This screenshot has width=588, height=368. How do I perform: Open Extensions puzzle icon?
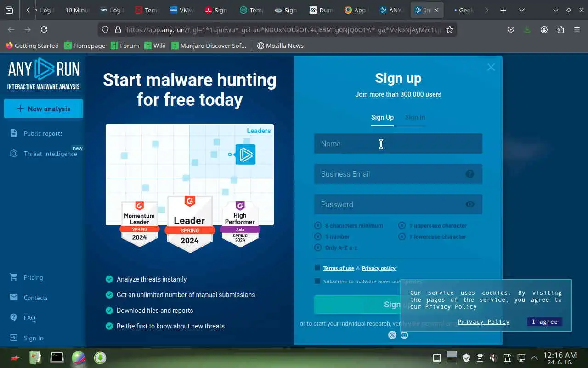560,29
